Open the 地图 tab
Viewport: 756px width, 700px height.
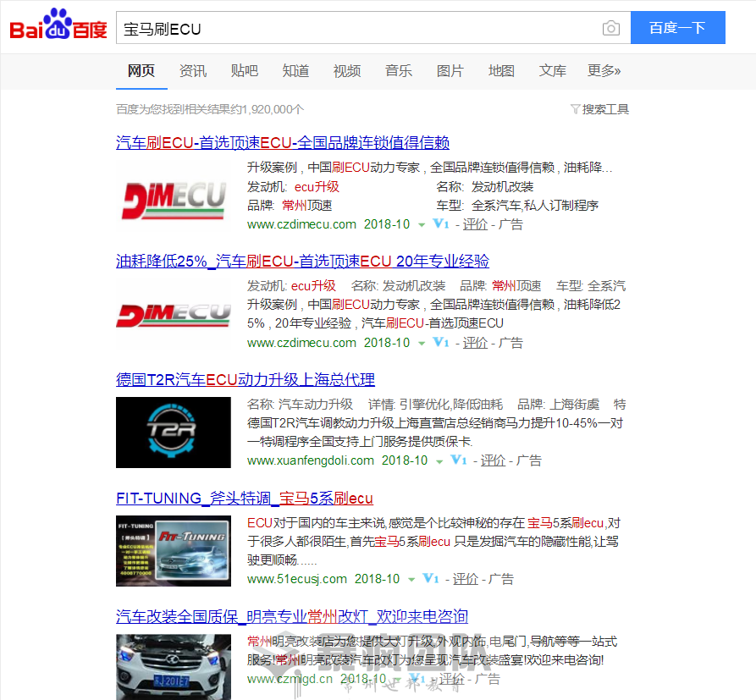pyautogui.click(x=501, y=71)
